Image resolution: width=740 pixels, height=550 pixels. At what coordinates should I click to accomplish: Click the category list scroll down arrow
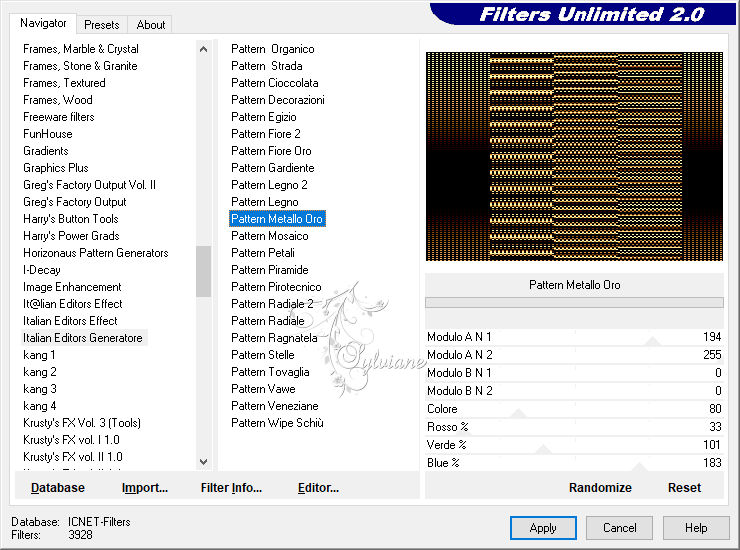tap(203, 462)
